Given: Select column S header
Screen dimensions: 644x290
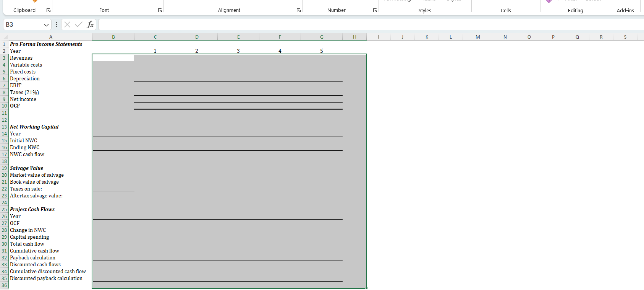Looking at the screenshot, I should point(625,37).
